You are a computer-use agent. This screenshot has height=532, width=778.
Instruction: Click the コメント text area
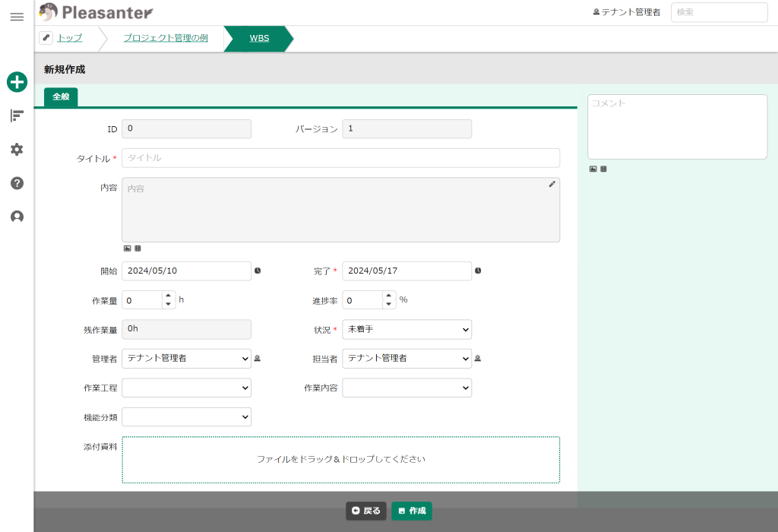point(677,127)
